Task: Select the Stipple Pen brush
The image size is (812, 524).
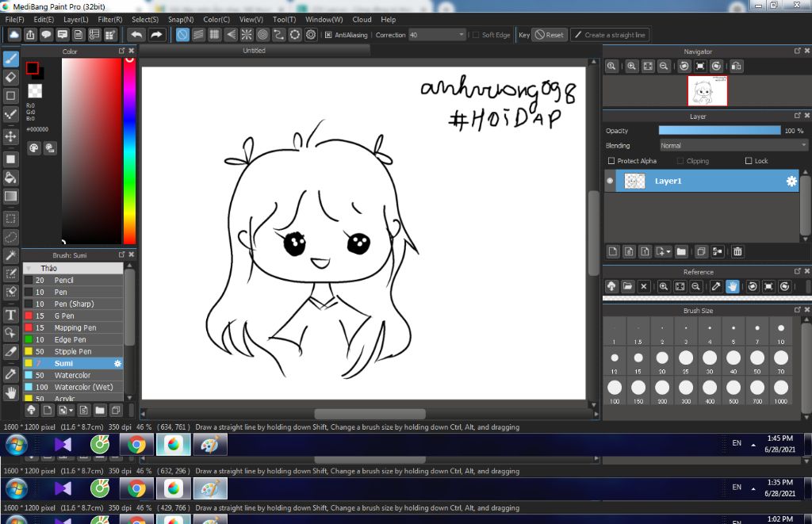Action: click(73, 351)
